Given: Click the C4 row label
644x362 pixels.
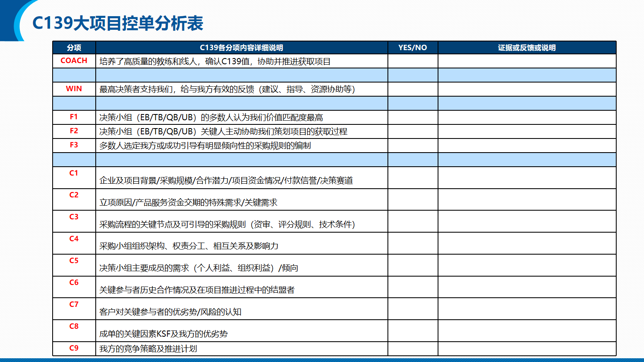Looking at the screenshot, I should click(x=74, y=239).
